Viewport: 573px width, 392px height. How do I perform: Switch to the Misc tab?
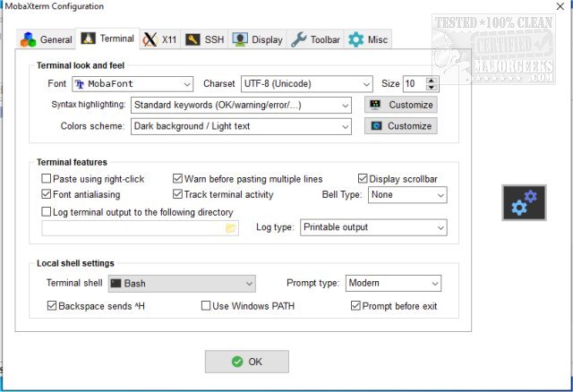(368, 39)
